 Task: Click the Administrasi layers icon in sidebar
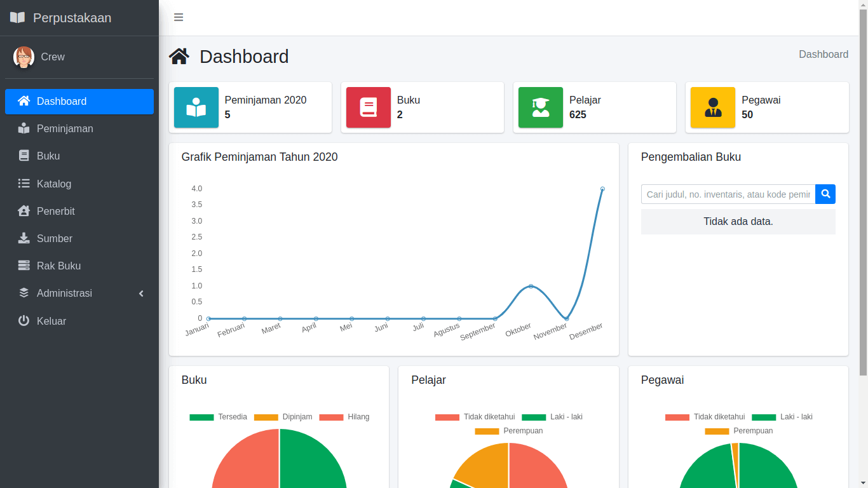[24, 293]
